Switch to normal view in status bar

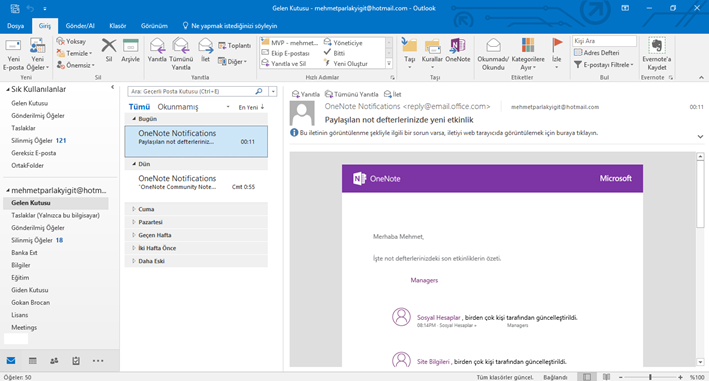586,377
